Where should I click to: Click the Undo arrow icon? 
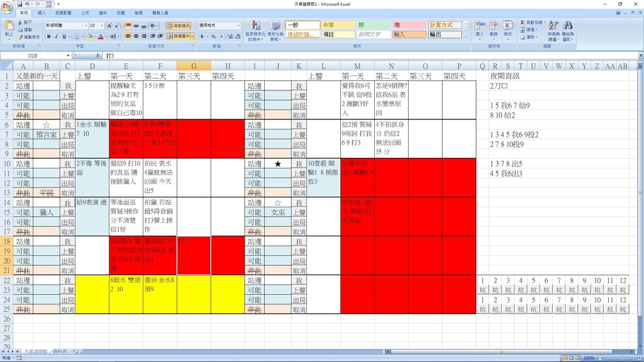(26, 4)
